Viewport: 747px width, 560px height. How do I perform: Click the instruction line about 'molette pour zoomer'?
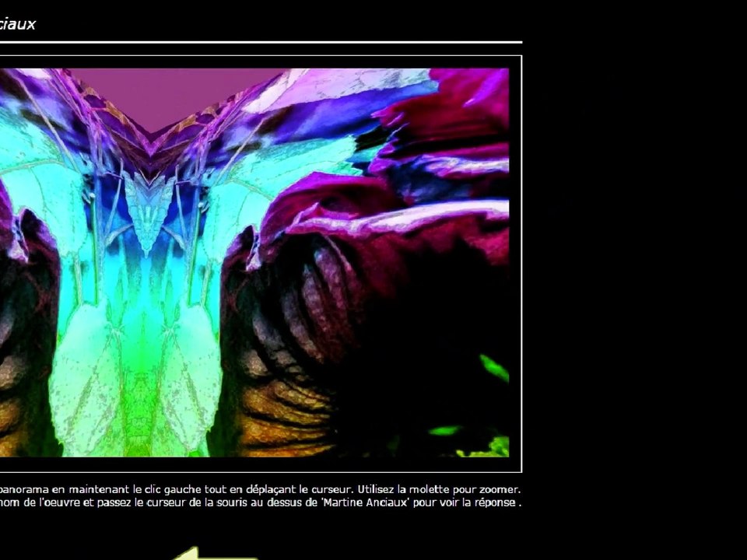pyautogui.click(x=260, y=489)
